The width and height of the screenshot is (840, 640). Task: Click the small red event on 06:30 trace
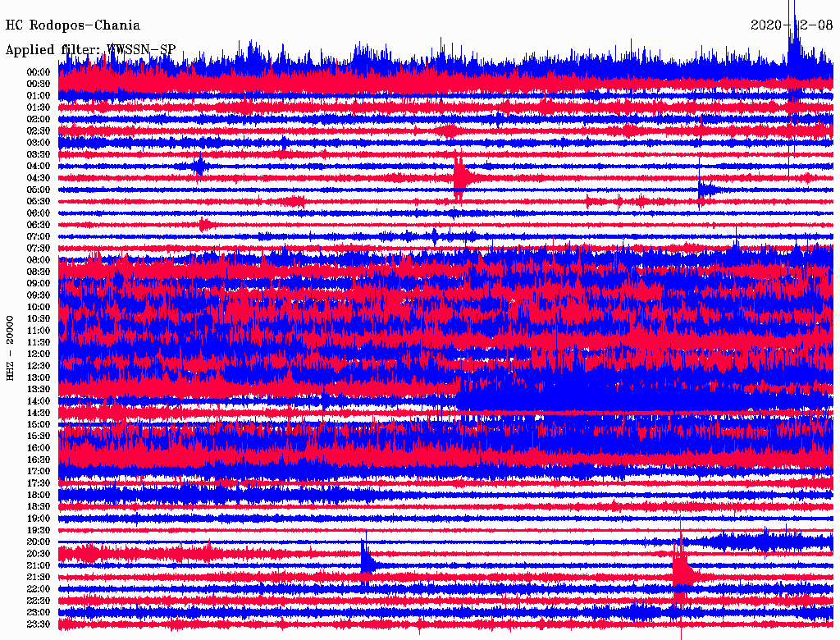[204, 224]
